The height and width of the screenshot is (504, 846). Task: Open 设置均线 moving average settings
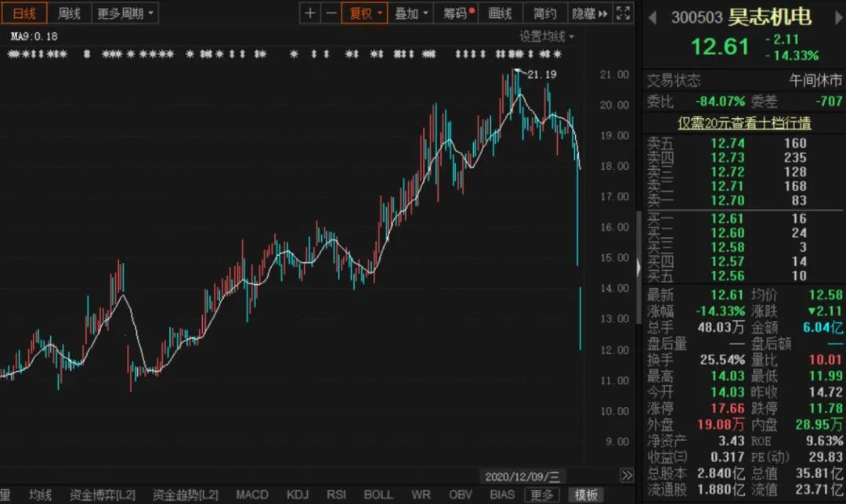click(546, 37)
